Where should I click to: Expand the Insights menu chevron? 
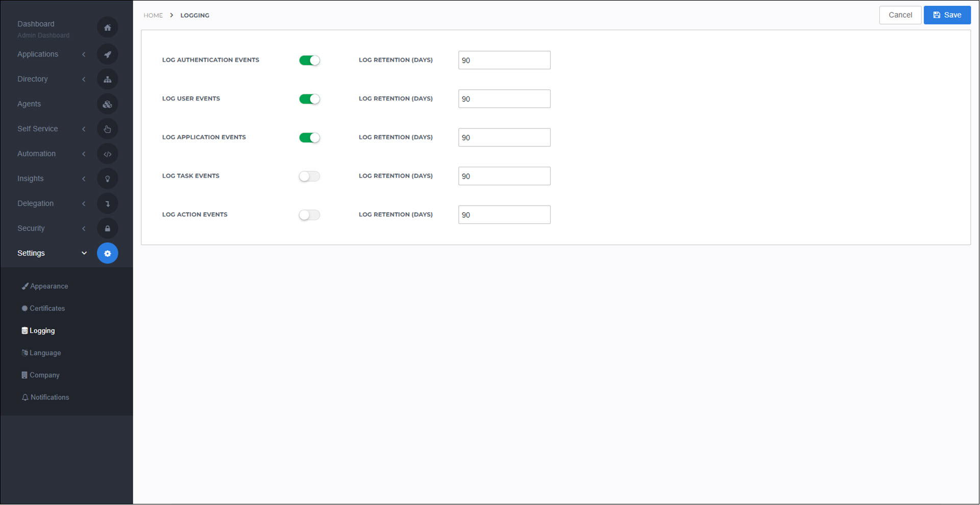[x=84, y=179]
